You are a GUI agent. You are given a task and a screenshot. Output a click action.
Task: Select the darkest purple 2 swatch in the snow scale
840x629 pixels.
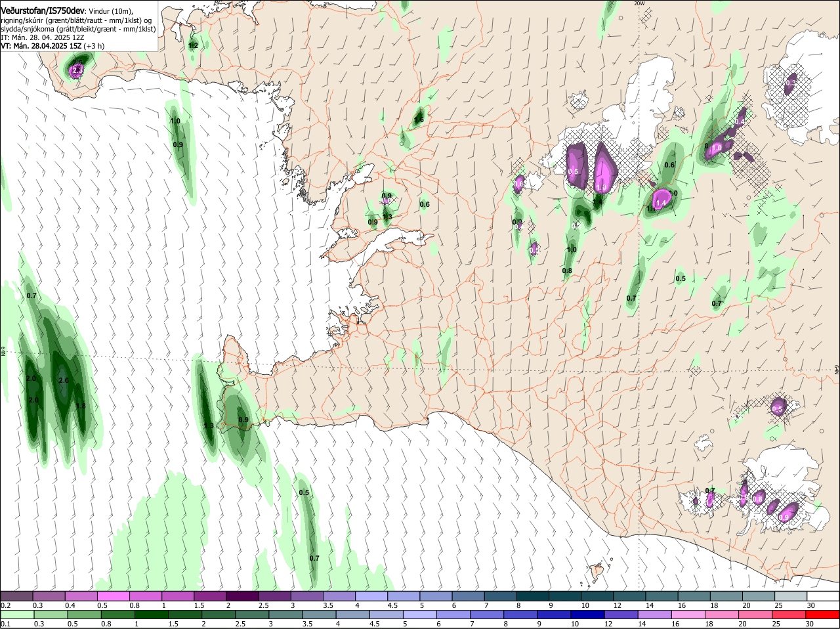point(243,596)
